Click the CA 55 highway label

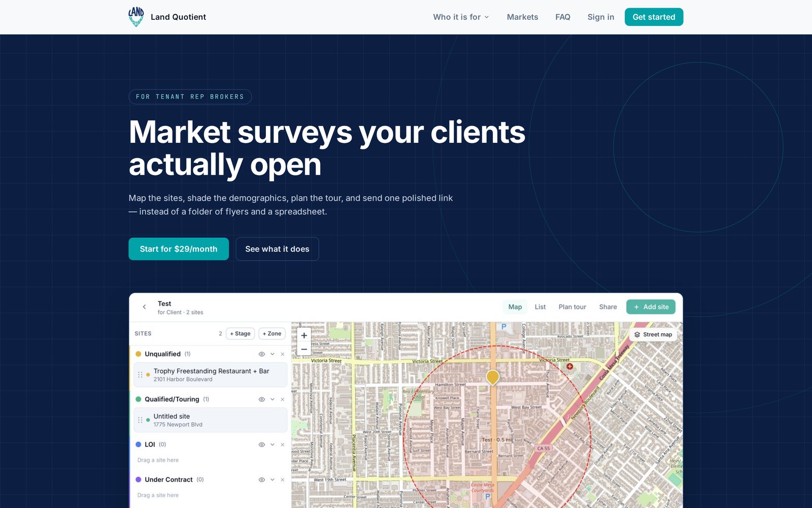tap(544, 449)
